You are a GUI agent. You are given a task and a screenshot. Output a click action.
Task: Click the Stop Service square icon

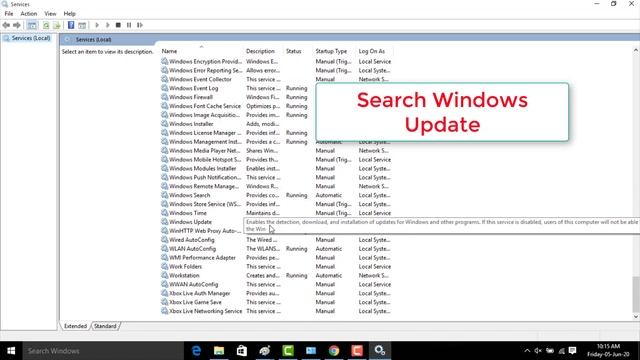118,25
